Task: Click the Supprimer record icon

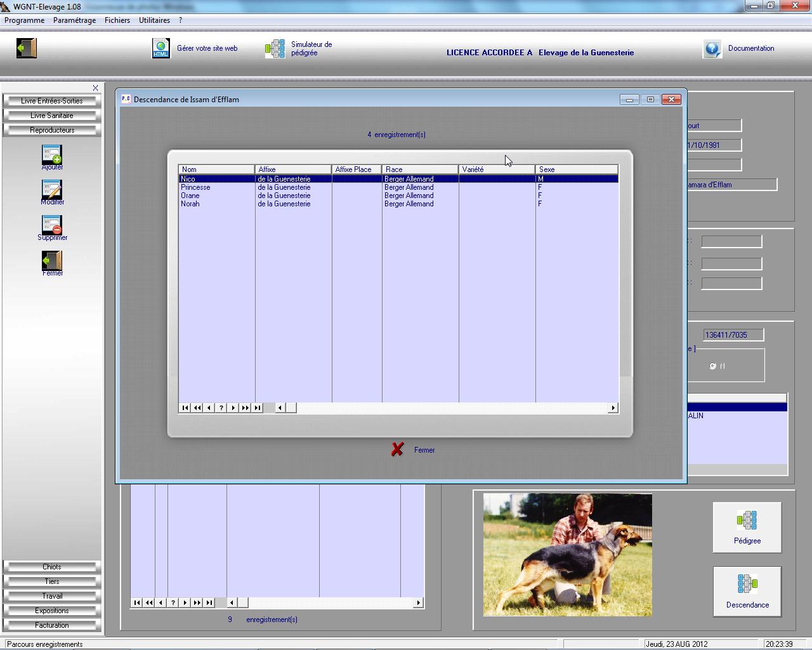Action: (52, 225)
